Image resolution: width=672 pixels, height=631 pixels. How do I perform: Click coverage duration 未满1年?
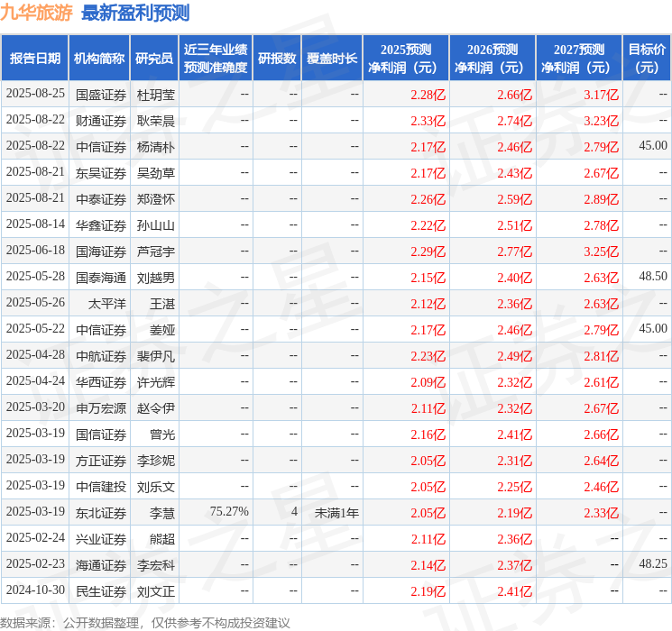click(336, 513)
